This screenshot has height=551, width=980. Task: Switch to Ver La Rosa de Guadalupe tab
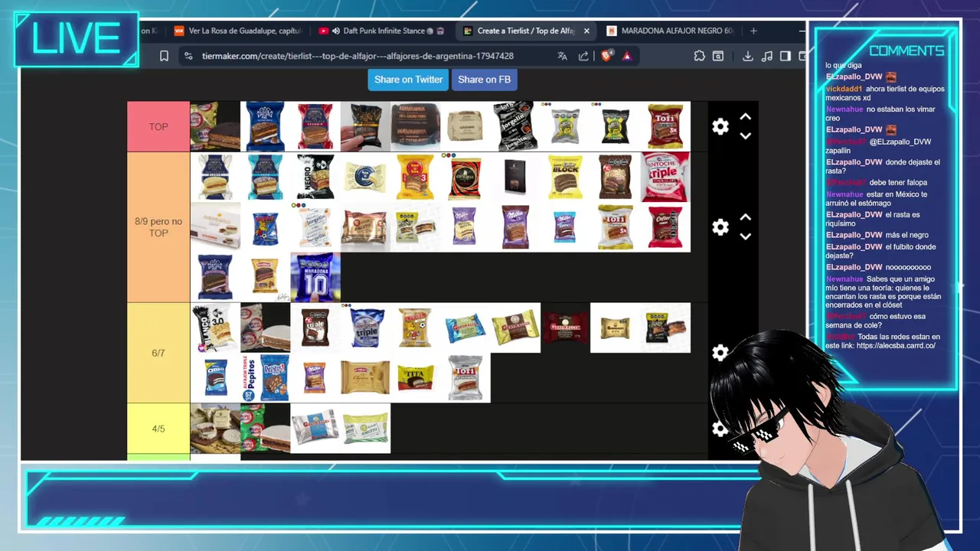[x=238, y=31]
